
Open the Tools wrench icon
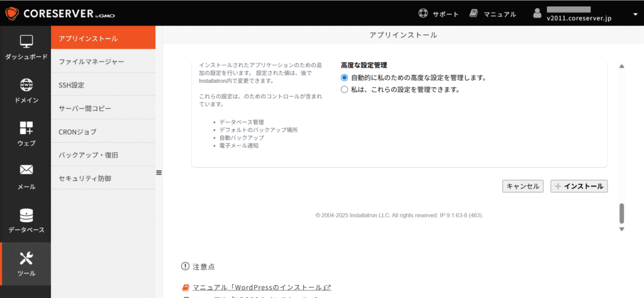tap(26, 258)
